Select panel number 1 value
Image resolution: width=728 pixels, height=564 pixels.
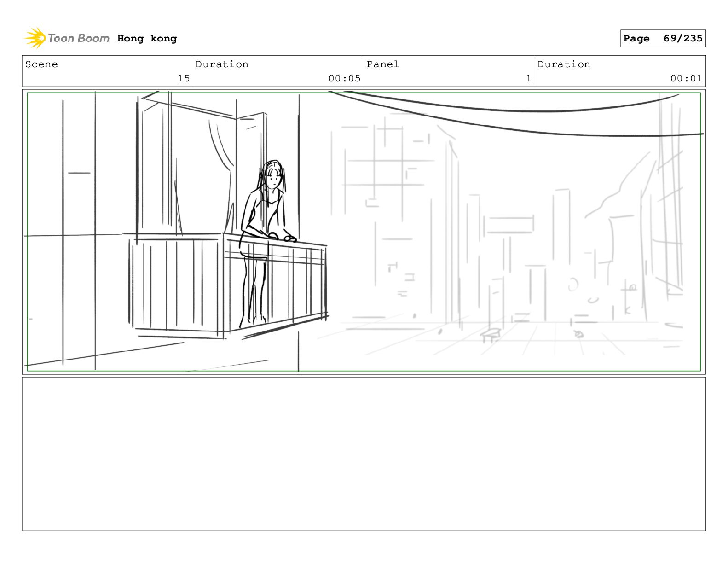click(528, 78)
